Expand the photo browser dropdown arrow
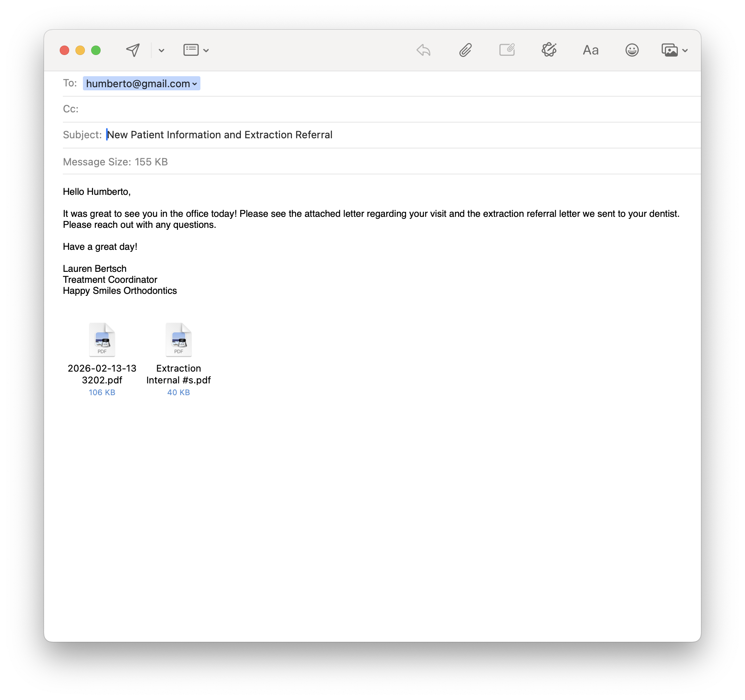This screenshot has height=700, width=745. tap(685, 51)
